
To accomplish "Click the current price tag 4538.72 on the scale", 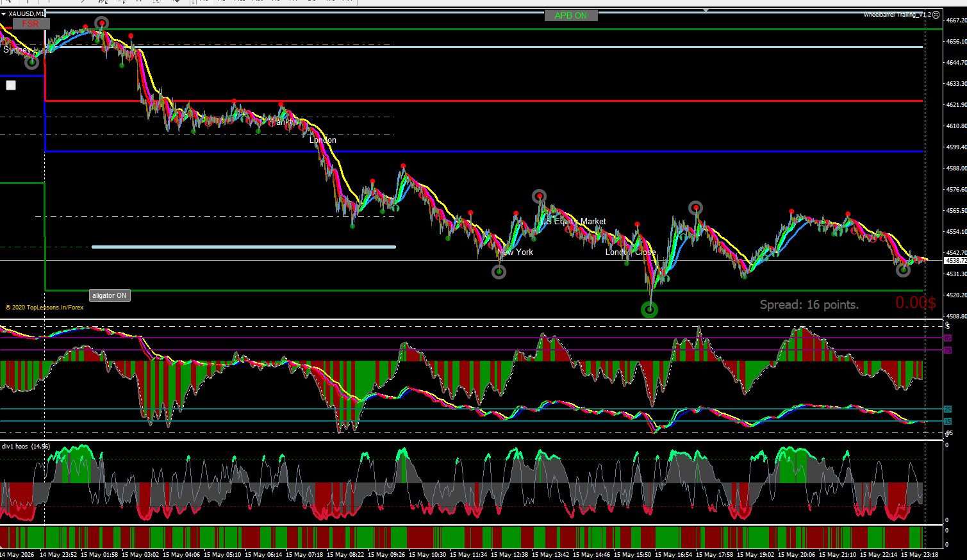I will pyautogui.click(x=955, y=261).
